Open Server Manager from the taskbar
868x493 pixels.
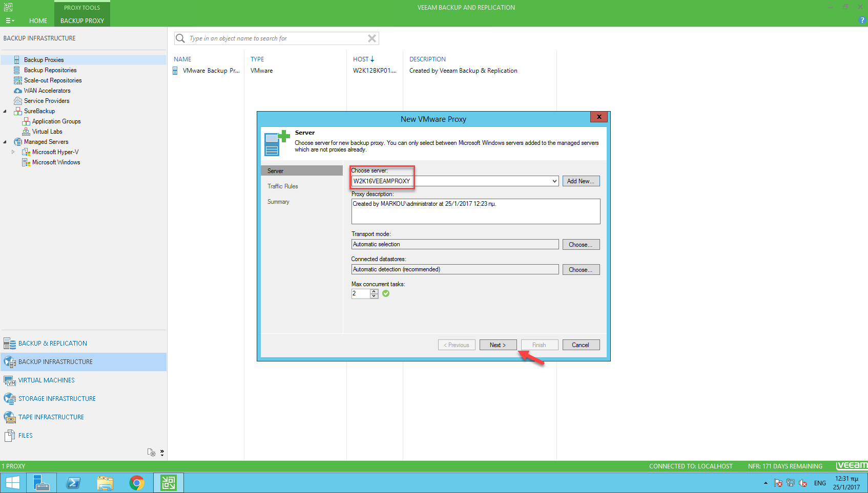click(41, 483)
